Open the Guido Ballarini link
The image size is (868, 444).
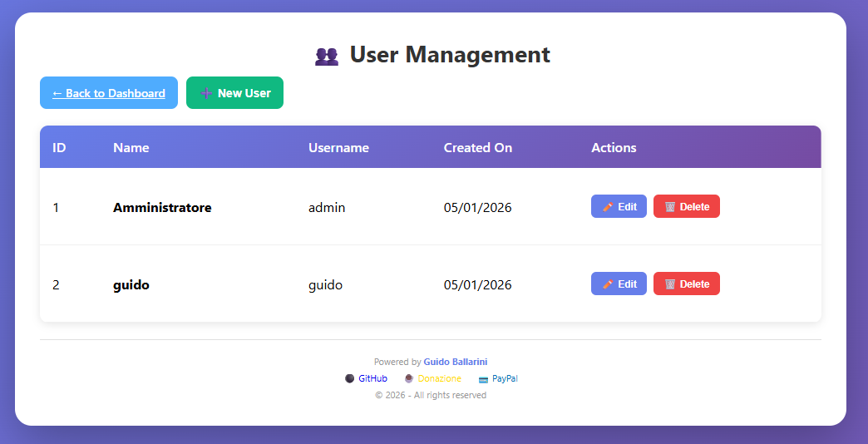[456, 362]
